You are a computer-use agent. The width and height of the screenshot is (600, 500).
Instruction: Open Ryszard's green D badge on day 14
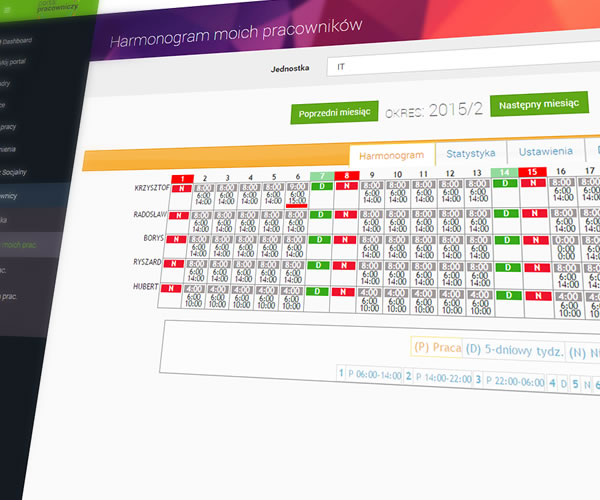point(508,267)
